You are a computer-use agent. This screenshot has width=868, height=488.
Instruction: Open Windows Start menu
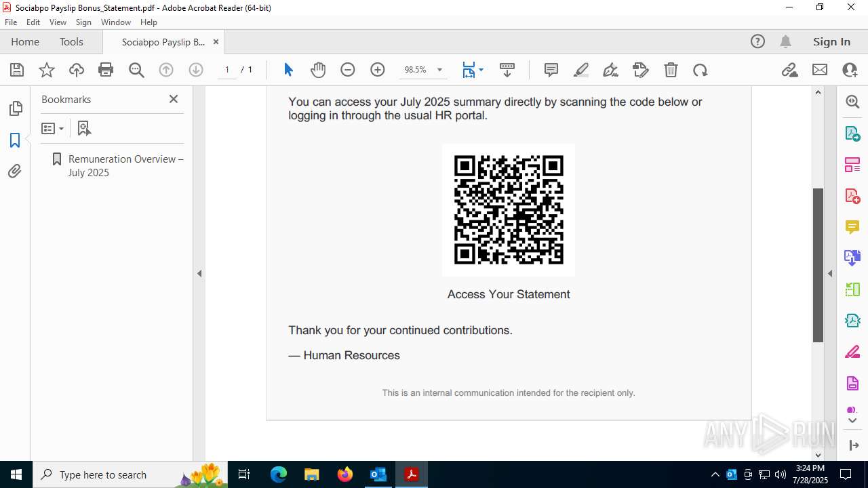pyautogui.click(x=16, y=474)
